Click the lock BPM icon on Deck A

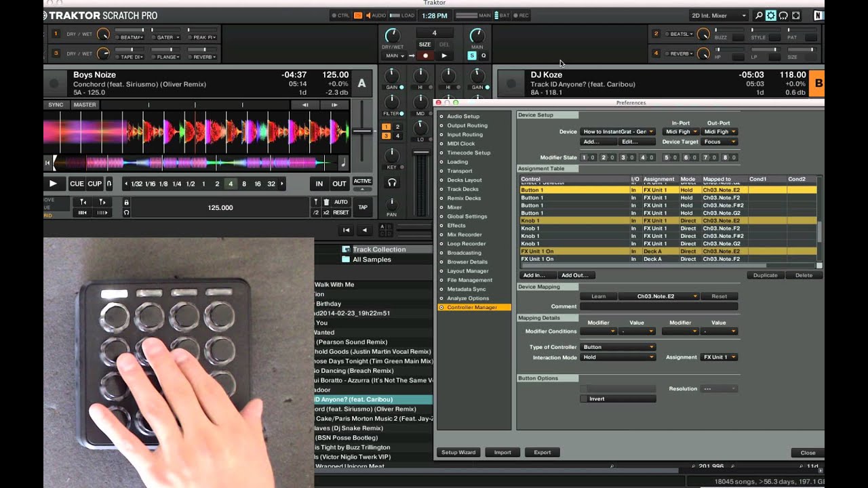126,202
